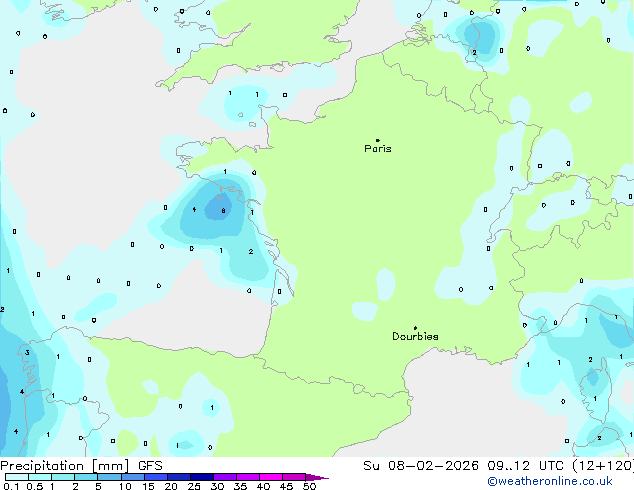Pick the 2–5 mm legend swatch
Image resolution: width=634 pixels, height=490 pixels.
click(x=86, y=477)
